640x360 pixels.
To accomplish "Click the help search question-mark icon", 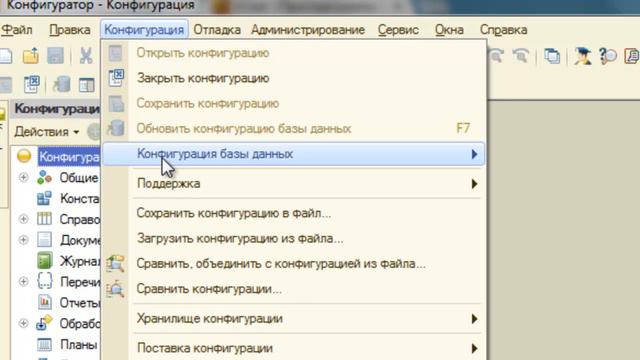I will click(x=608, y=56).
